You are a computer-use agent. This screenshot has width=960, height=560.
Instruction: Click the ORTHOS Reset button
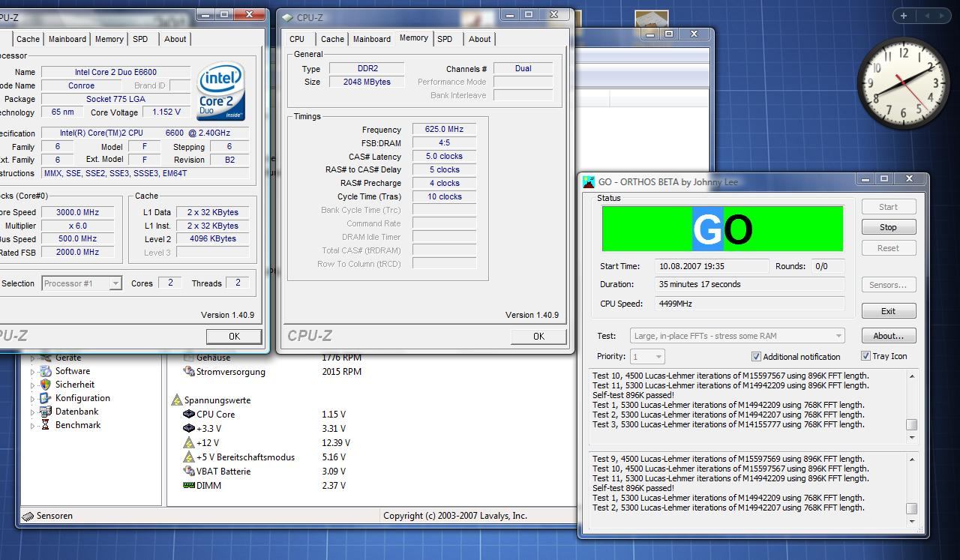[888, 248]
